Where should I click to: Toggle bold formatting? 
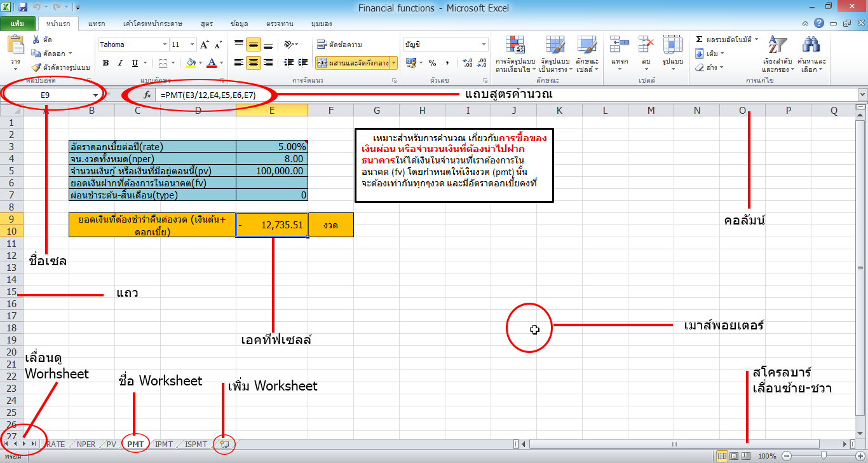coord(105,64)
